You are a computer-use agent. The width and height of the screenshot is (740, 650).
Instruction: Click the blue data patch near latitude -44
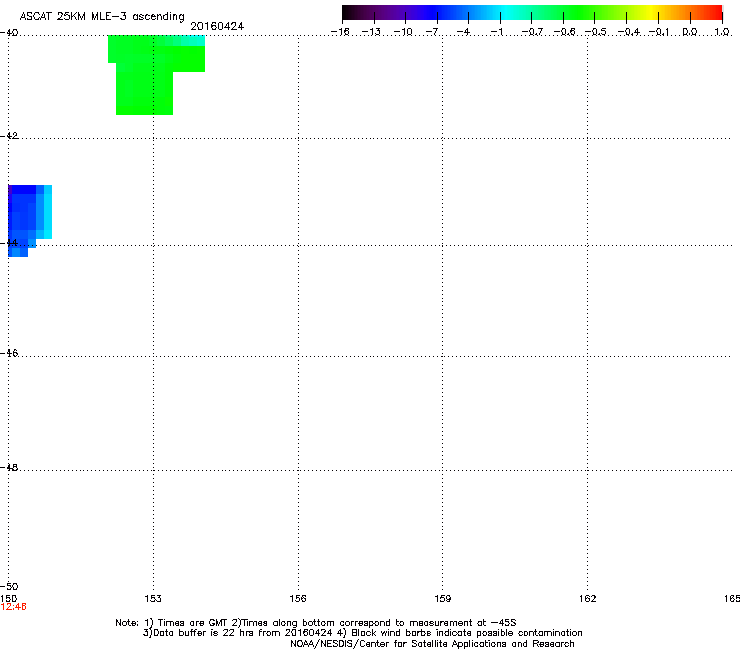[x=29, y=220]
